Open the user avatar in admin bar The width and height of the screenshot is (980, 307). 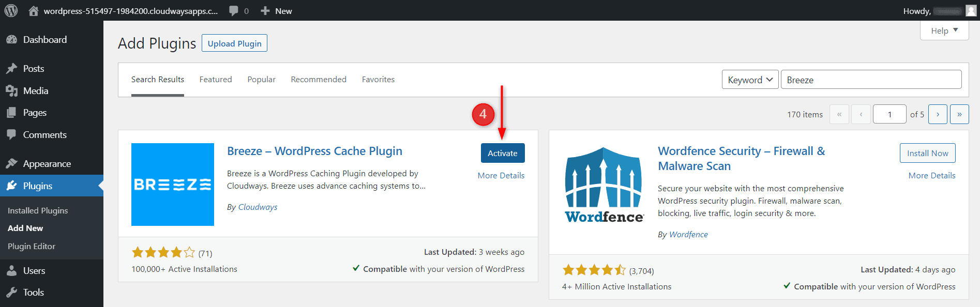(x=971, y=11)
